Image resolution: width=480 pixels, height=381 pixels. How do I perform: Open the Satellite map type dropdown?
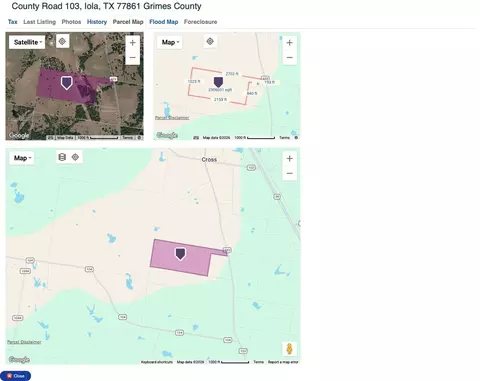[x=27, y=42]
